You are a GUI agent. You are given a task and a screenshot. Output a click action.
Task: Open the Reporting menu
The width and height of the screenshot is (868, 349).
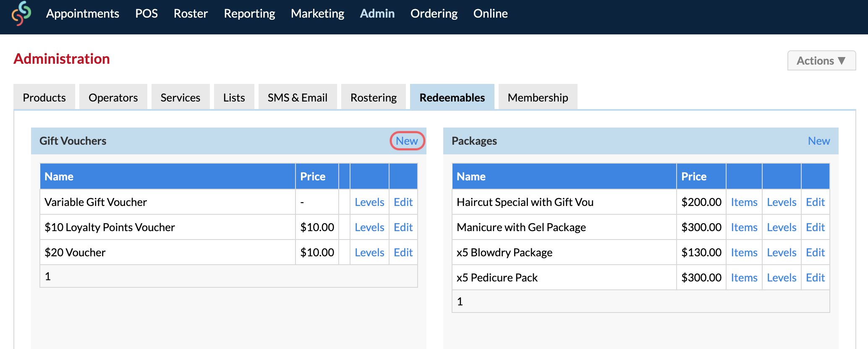coord(249,13)
